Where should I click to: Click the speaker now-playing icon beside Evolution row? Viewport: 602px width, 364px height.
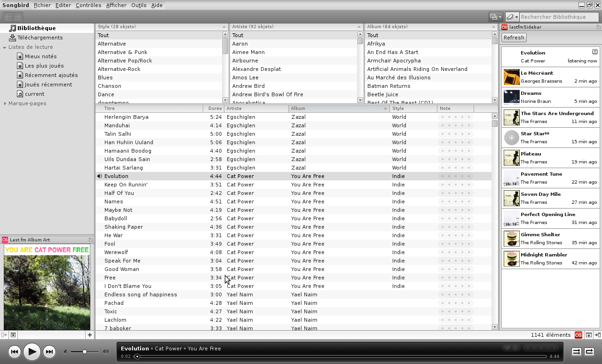99,176
